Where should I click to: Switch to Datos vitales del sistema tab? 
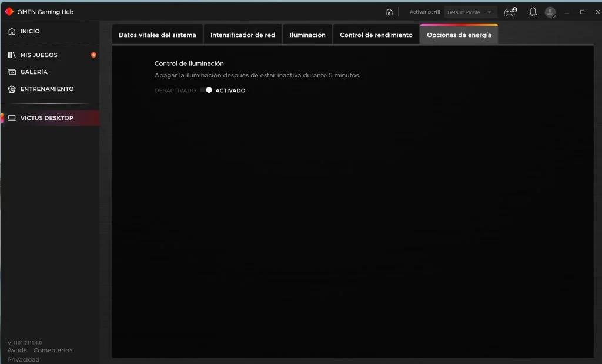point(158,35)
